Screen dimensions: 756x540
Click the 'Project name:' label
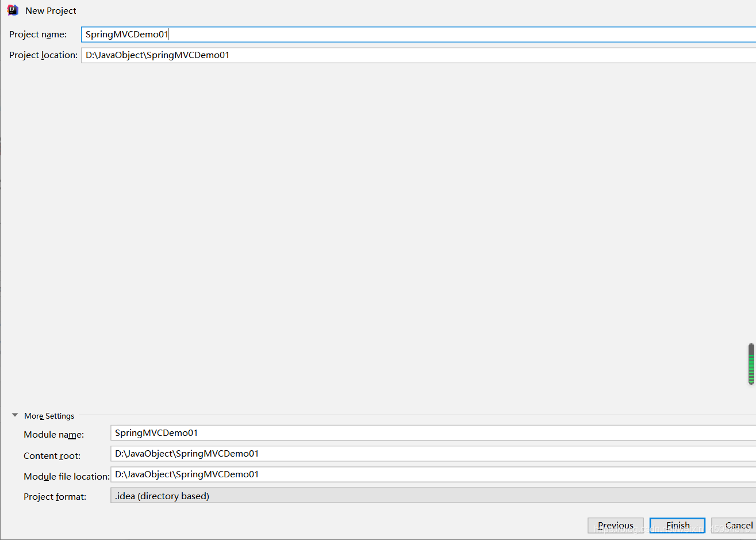[x=38, y=35]
